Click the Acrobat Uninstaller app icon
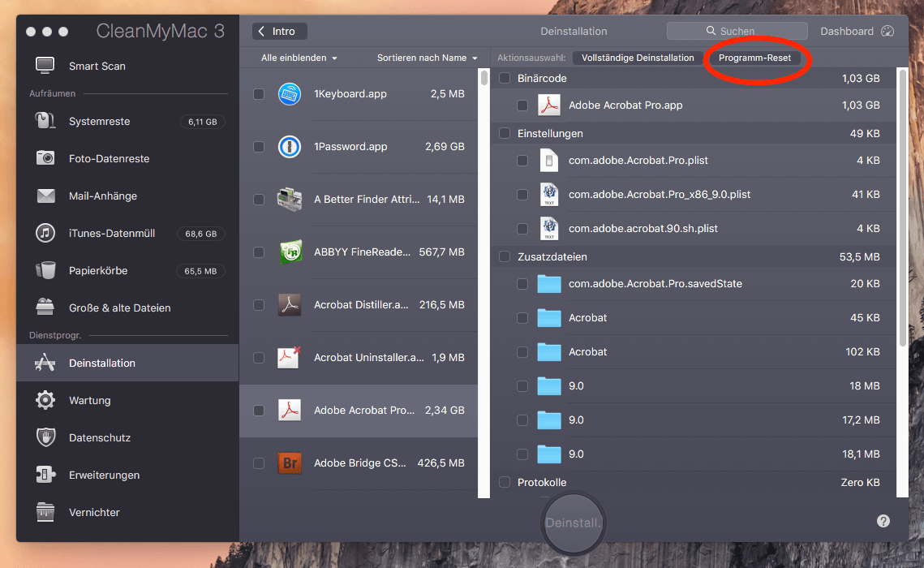The height and width of the screenshot is (568, 924). pyautogui.click(x=290, y=357)
